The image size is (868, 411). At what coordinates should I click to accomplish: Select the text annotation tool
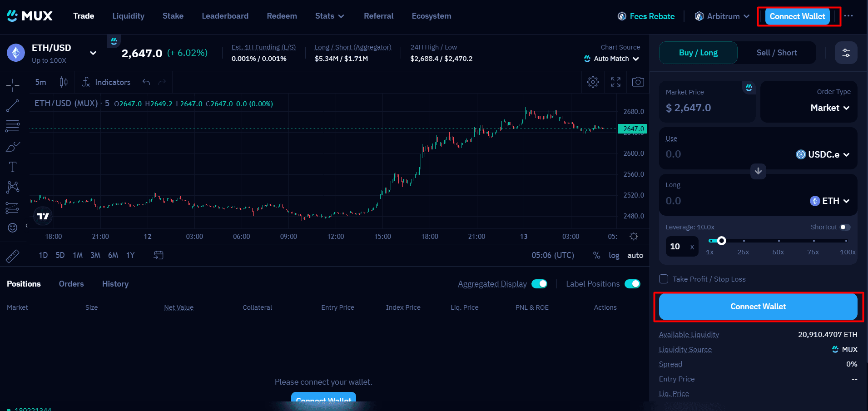point(13,167)
